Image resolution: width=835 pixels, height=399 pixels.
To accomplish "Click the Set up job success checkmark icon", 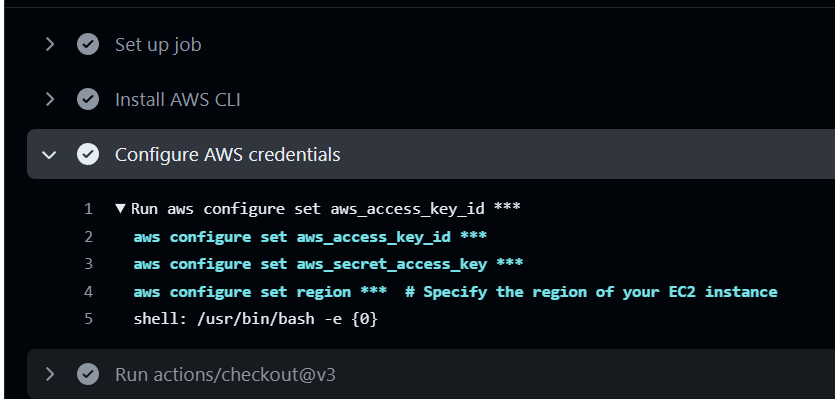I will coord(88,44).
